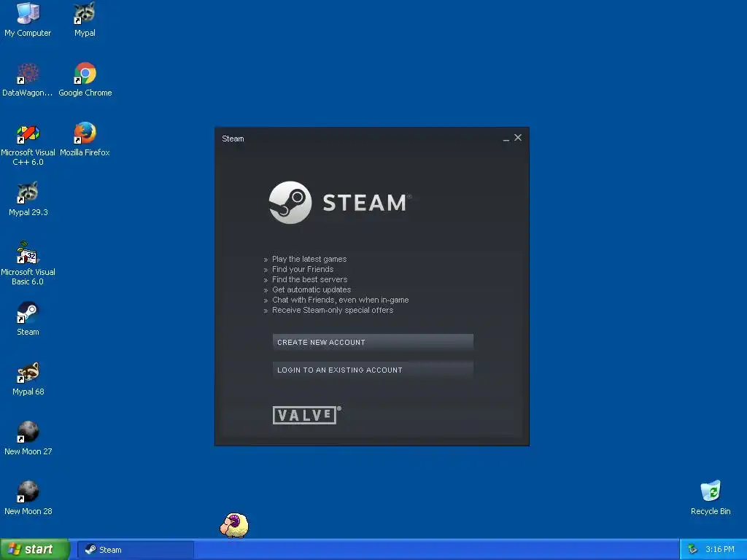Screen dimensions: 747x560
Task: Click Create New Account button
Action: click(373, 342)
